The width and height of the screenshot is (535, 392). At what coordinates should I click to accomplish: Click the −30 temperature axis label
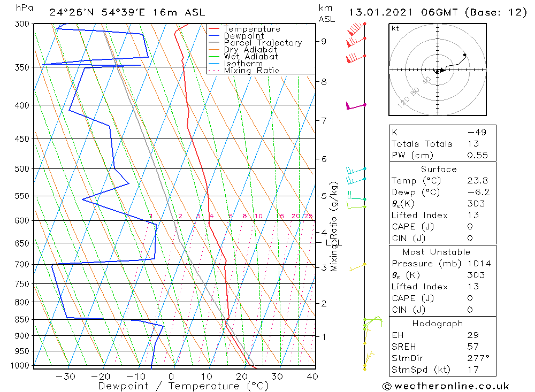[x=65, y=376]
